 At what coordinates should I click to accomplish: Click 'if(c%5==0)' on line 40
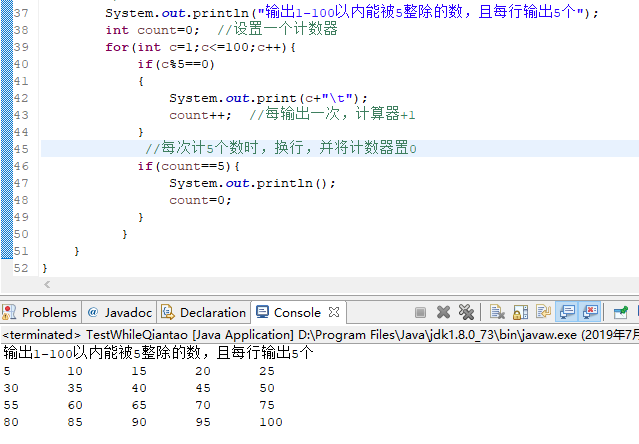[x=176, y=64]
